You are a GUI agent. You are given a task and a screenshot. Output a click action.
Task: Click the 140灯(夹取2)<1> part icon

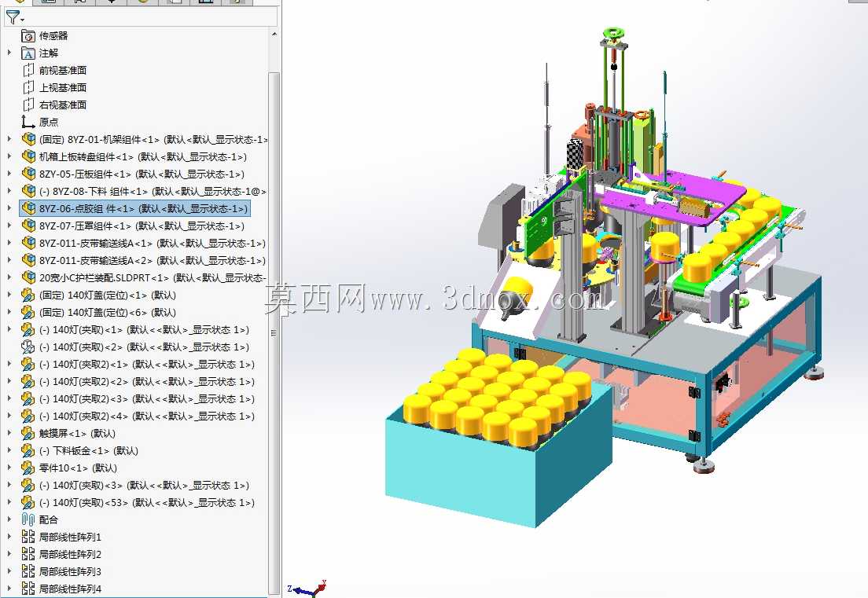pos(28,364)
